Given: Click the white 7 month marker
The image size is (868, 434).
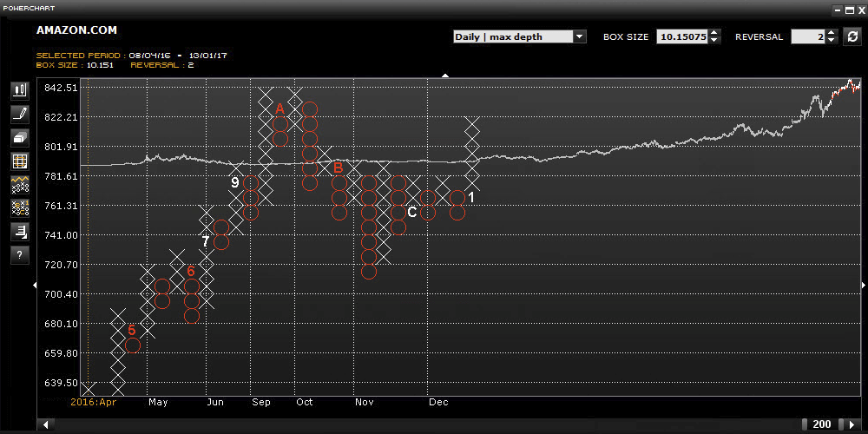Looking at the screenshot, I should point(206,241).
